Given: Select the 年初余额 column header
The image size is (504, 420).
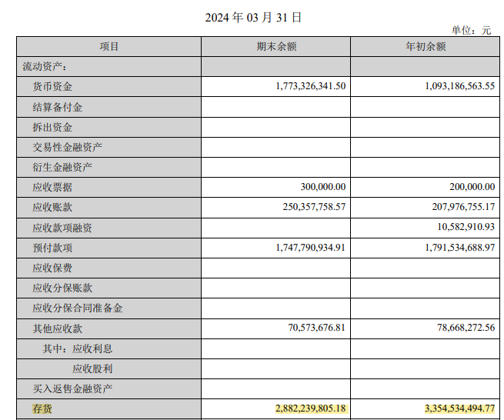Looking at the screenshot, I should tap(426, 47).
